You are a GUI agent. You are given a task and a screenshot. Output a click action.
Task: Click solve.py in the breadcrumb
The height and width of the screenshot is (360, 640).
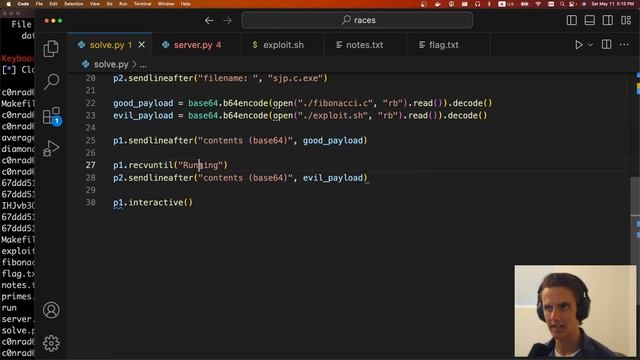pos(111,64)
